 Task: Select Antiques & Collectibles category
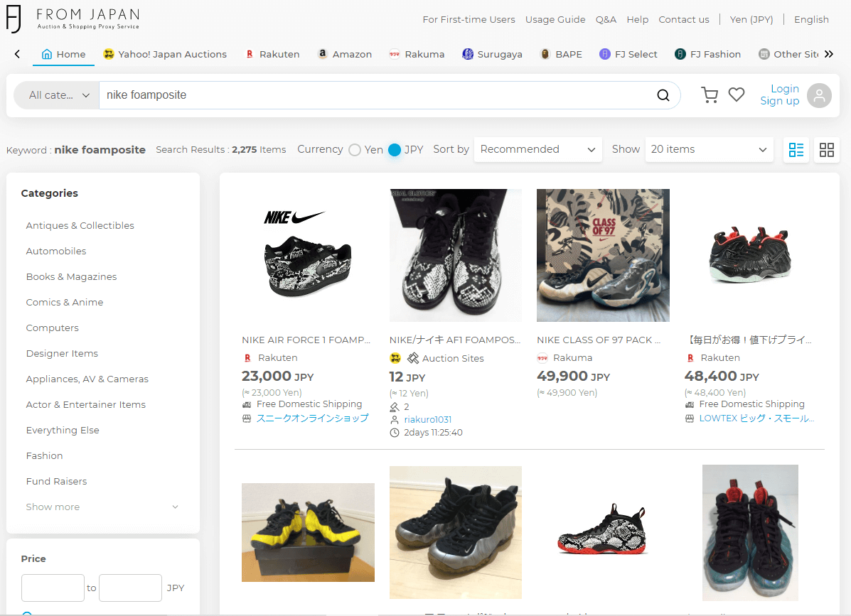(80, 225)
